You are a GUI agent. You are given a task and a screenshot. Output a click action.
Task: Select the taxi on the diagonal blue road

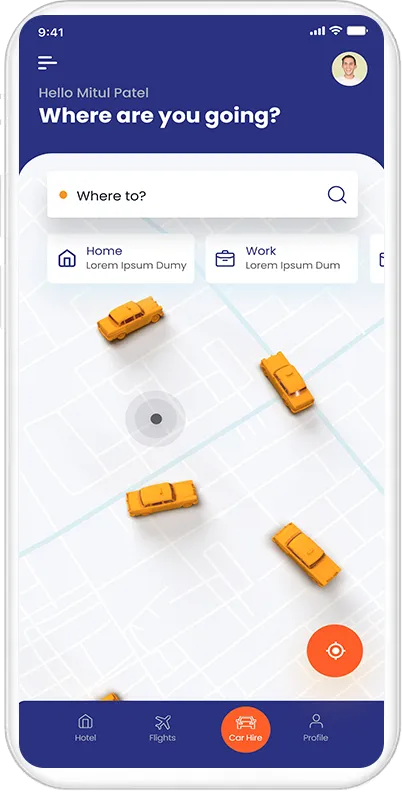pyautogui.click(x=287, y=382)
